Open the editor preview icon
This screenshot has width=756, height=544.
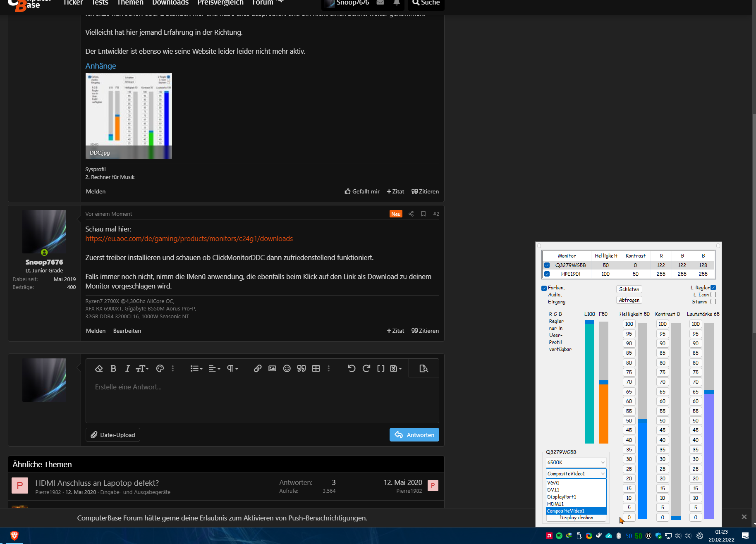tap(424, 368)
